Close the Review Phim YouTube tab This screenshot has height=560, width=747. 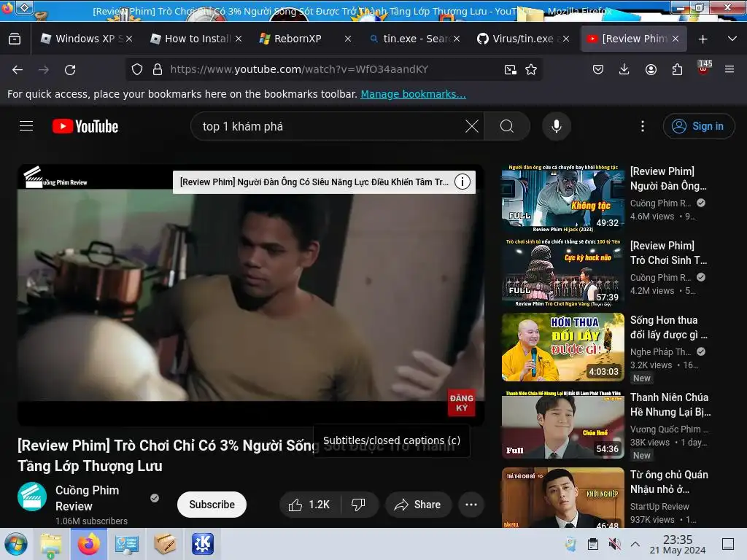676,39
